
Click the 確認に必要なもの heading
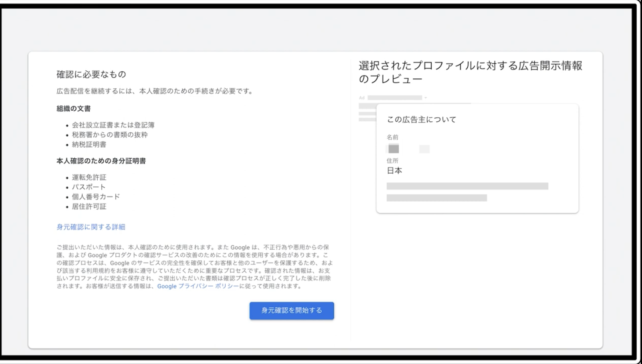click(91, 74)
